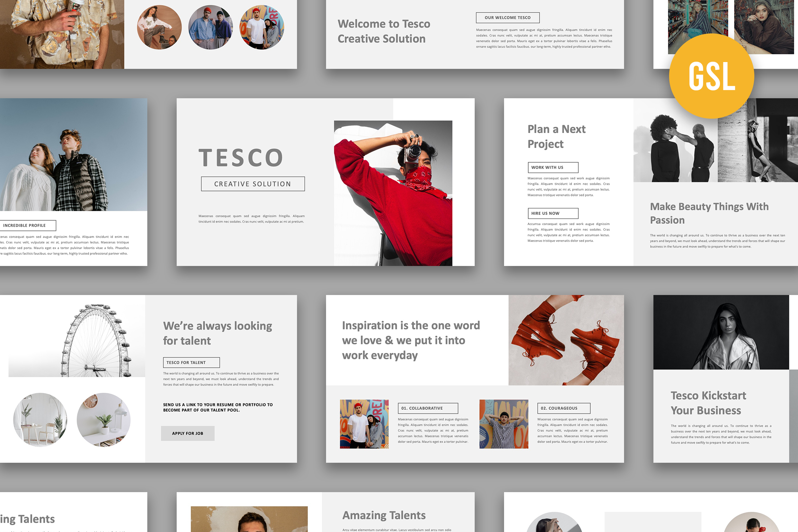This screenshot has width=798, height=532.
Task: Click the circular photo of three men
Action: coord(210,27)
